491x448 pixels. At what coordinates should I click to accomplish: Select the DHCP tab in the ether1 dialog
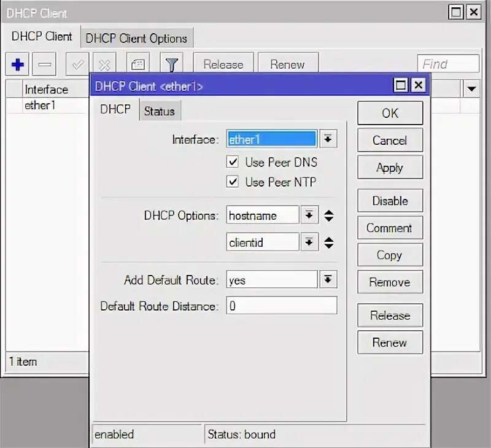click(115, 109)
